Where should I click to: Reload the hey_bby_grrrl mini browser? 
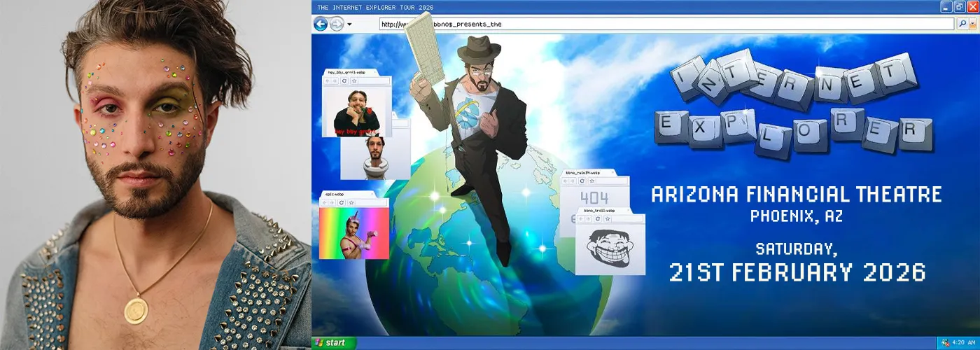coord(344,81)
